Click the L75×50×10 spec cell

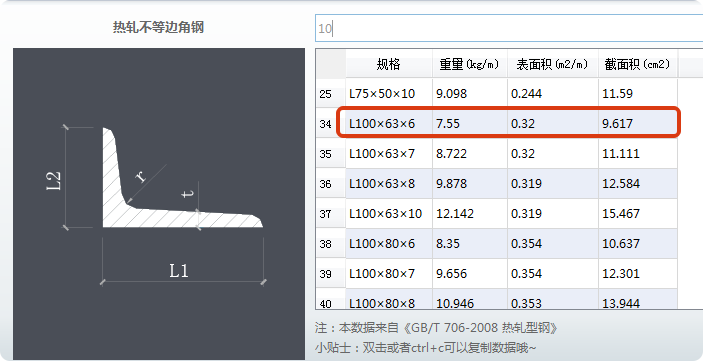389,94
